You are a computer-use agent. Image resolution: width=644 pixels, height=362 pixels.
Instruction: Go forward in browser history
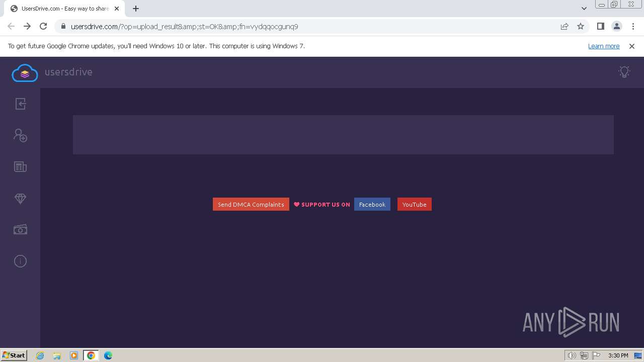(27, 26)
